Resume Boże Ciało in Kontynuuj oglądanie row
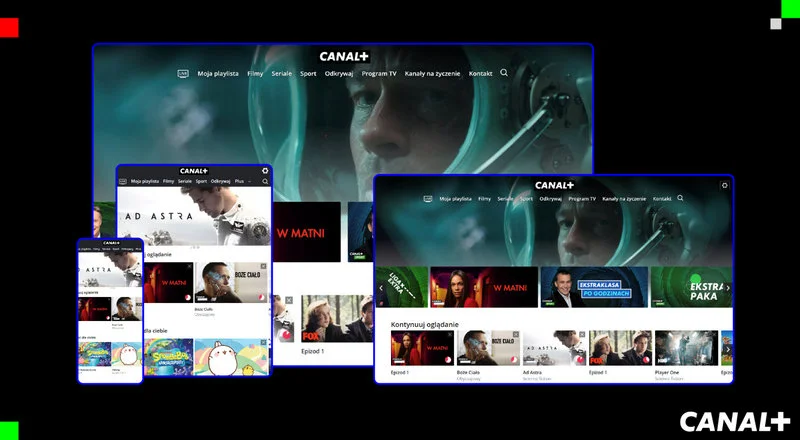Viewport: 800px width, 440px height. pyautogui.click(x=488, y=348)
